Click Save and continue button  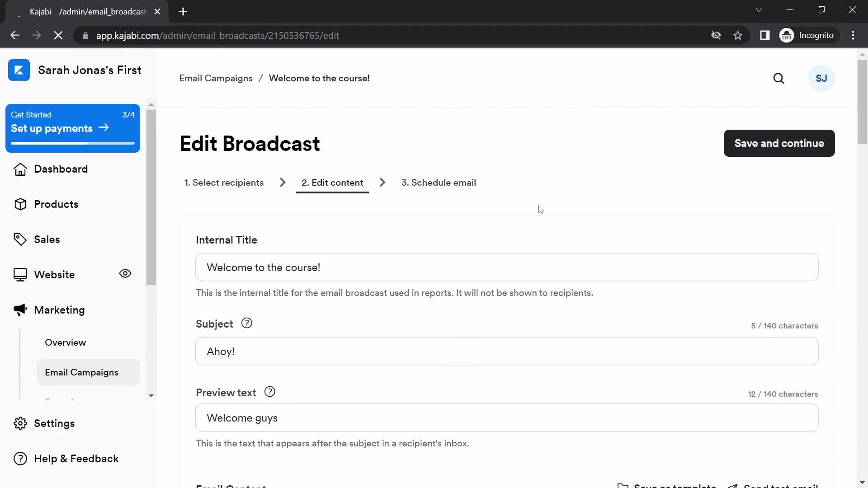[x=779, y=143]
